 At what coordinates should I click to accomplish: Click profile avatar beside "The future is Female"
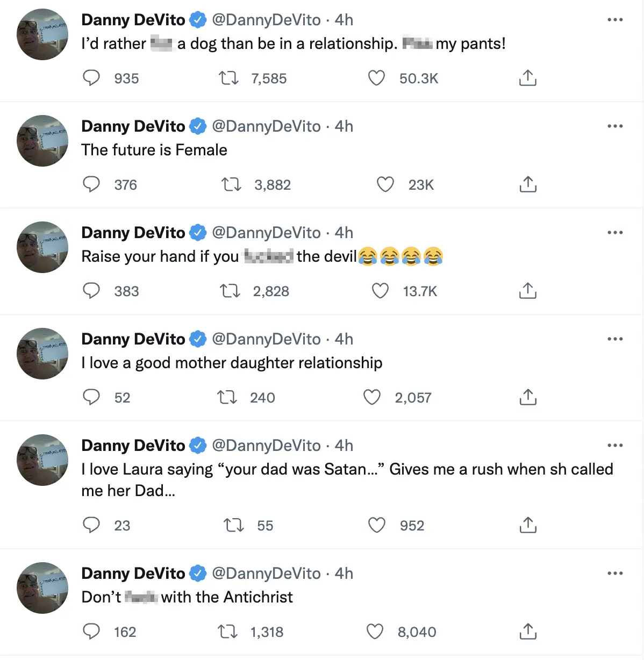point(42,141)
